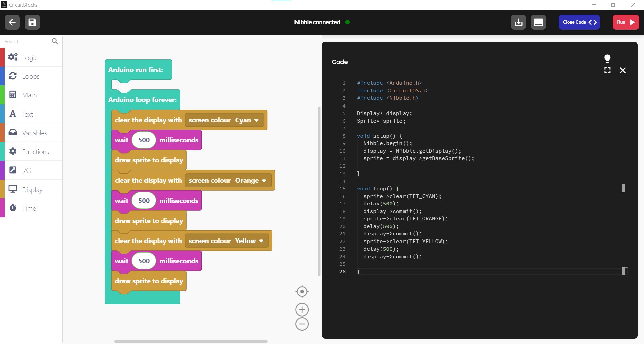Zoom out the block workspace
644x344 pixels.
click(x=302, y=324)
